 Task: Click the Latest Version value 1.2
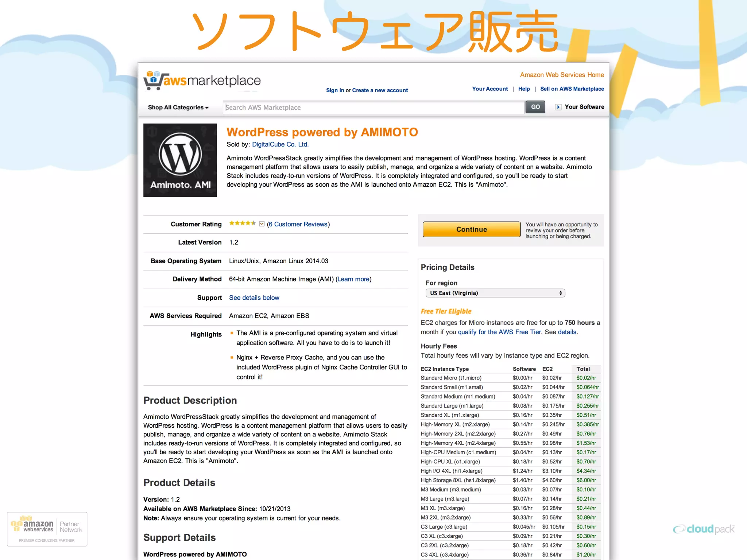tap(233, 242)
